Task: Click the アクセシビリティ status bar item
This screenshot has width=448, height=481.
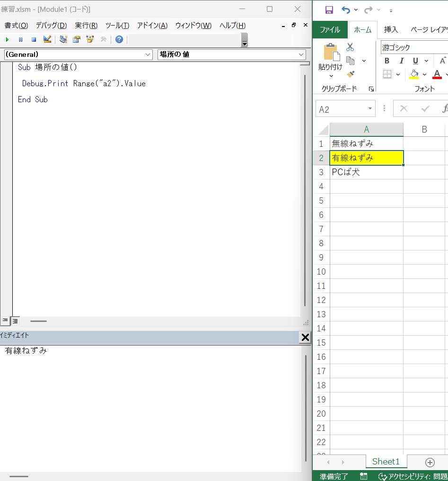Action: [413, 476]
